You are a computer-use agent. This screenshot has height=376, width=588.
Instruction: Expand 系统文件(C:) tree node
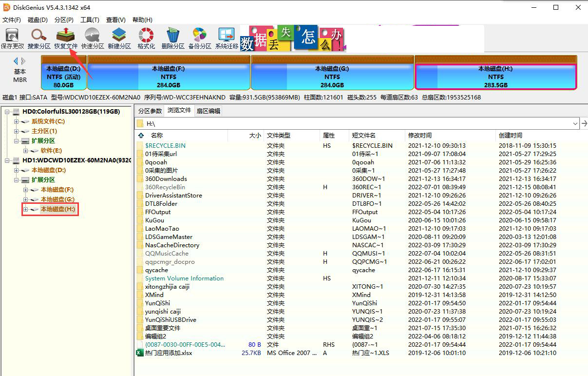16,121
